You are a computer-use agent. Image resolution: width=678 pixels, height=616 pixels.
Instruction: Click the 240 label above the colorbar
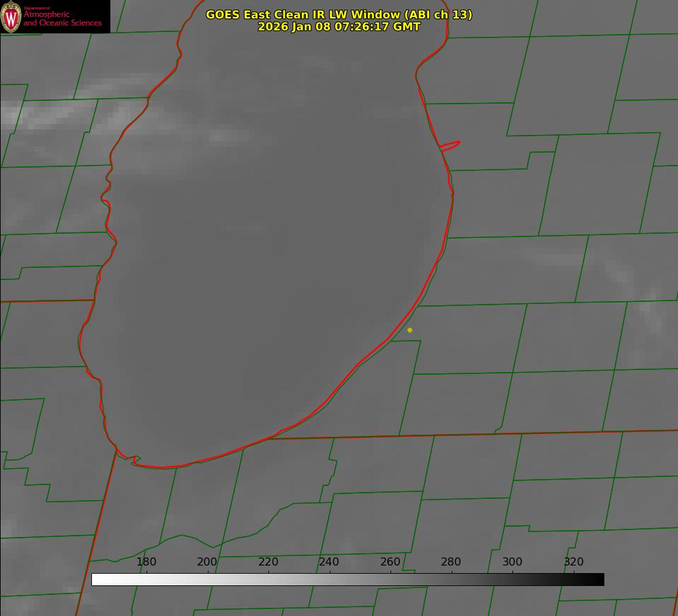coord(329,561)
